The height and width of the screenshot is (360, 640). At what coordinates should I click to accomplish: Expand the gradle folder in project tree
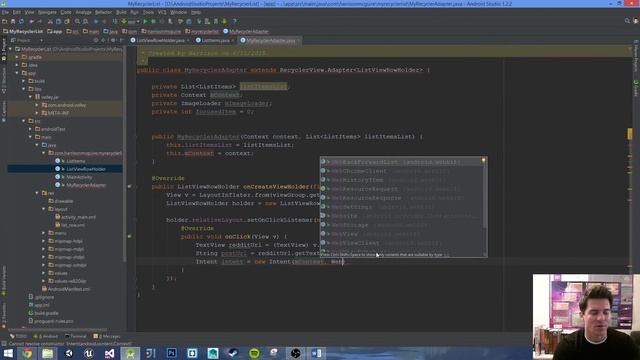point(17,57)
